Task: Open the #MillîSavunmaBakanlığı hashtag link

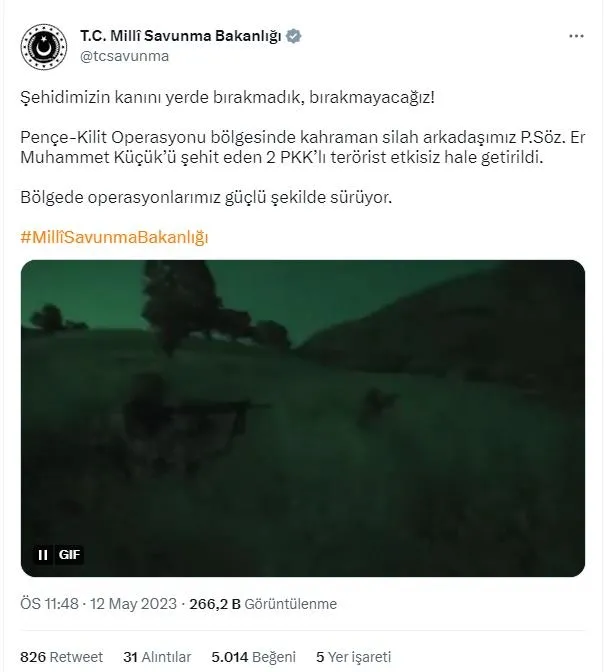Action: coord(114,237)
